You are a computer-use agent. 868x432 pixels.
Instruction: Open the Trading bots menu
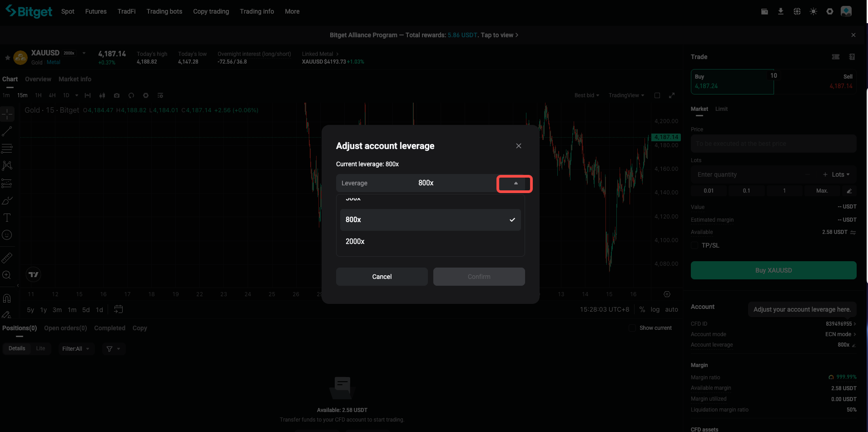pyautogui.click(x=164, y=11)
